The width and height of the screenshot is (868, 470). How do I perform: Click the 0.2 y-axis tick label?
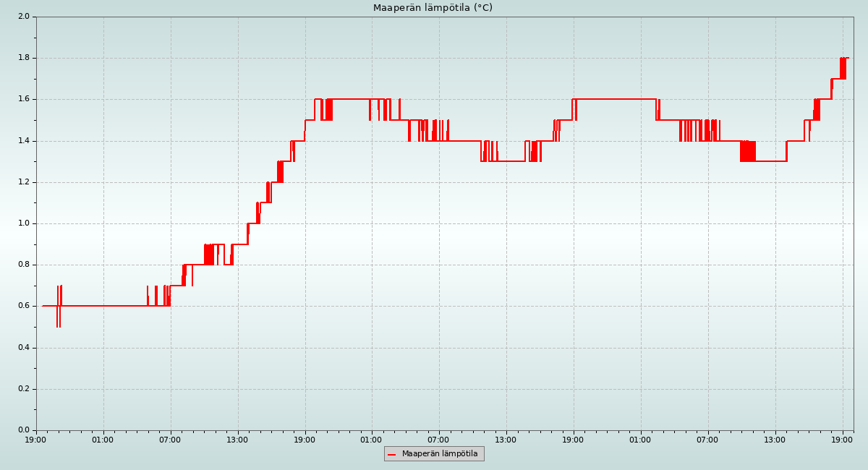click(23, 389)
